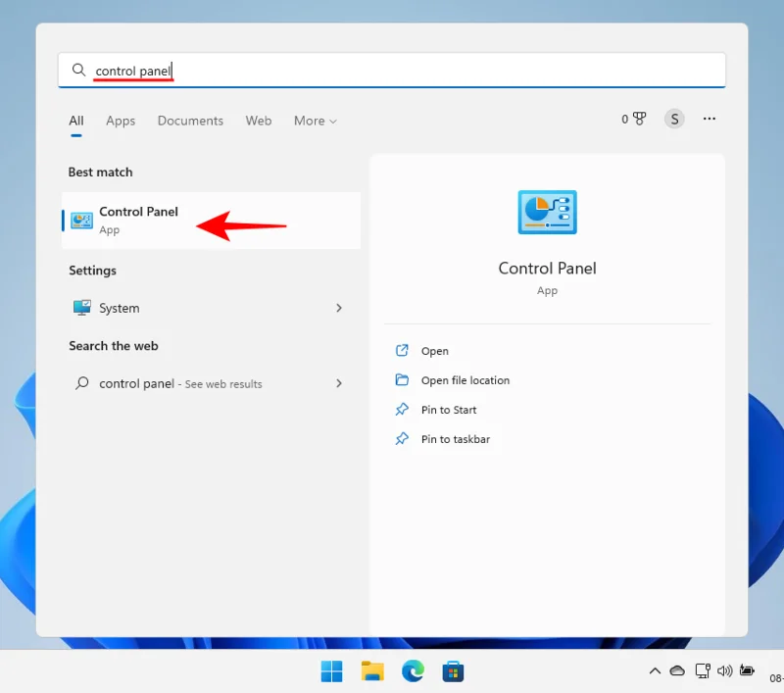Click the Open file location folder icon
Screen dimensions: 784x693
point(402,379)
